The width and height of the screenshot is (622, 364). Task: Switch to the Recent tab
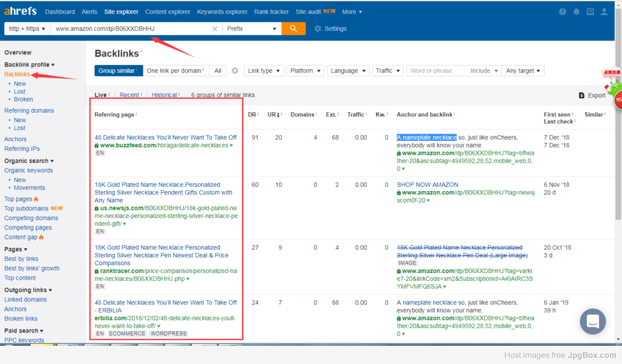pos(129,95)
